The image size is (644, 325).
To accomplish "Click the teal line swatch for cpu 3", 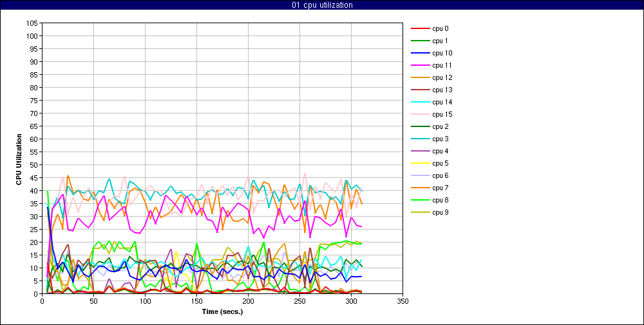I will (x=420, y=139).
